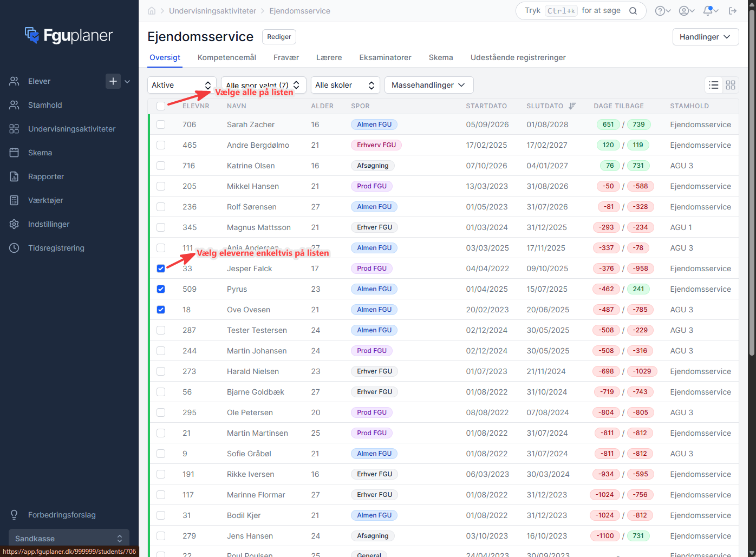Go to the Eksaminatorer tab

point(386,57)
